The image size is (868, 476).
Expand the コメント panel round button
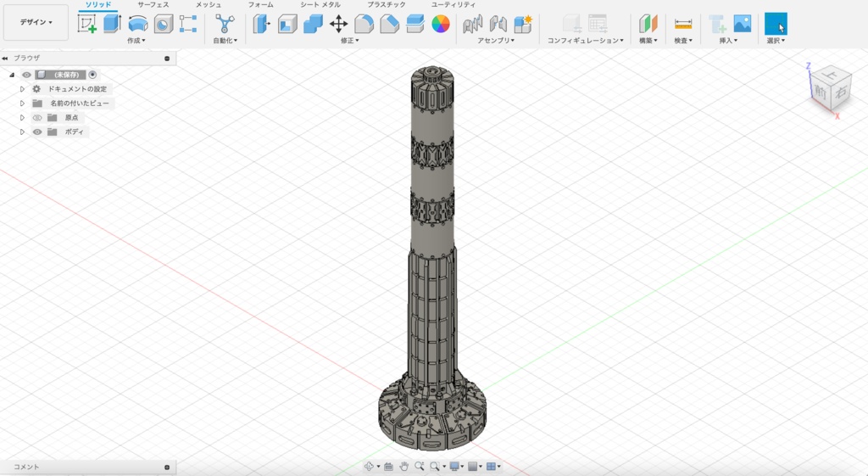click(x=167, y=468)
